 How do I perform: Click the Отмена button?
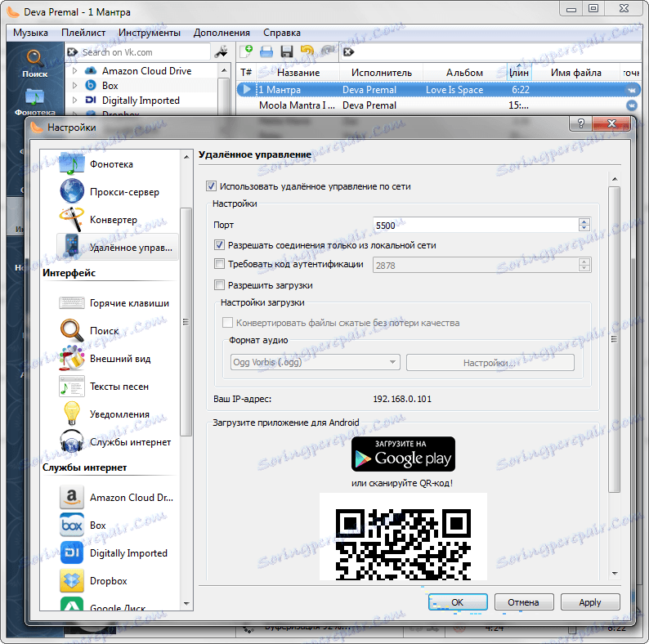pos(524,602)
